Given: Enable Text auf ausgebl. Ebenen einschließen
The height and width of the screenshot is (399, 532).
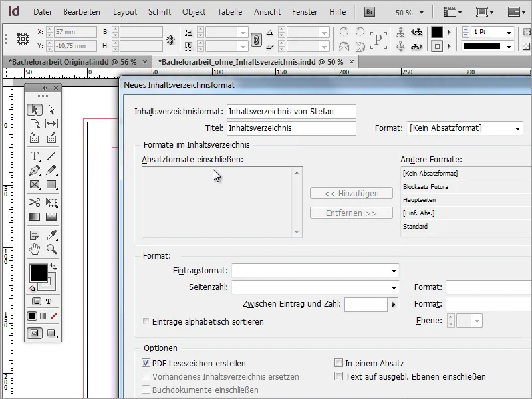Looking at the screenshot, I should pyautogui.click(x=338, y=376).
